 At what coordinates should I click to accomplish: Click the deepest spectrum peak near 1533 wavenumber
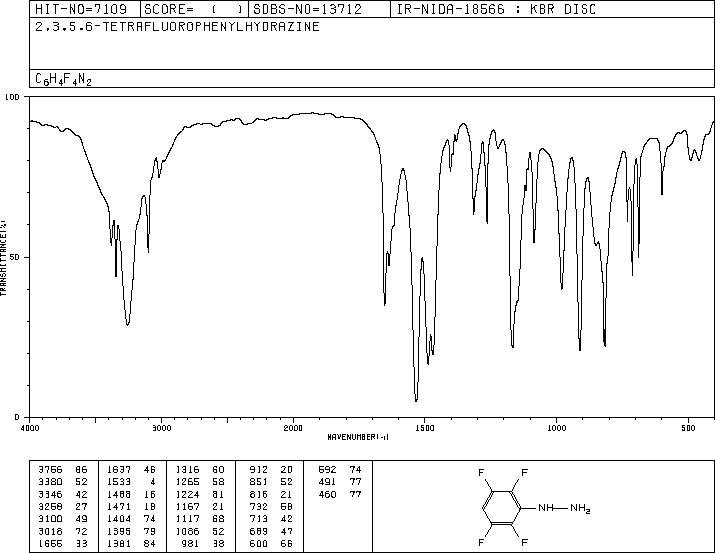[416, 399]
